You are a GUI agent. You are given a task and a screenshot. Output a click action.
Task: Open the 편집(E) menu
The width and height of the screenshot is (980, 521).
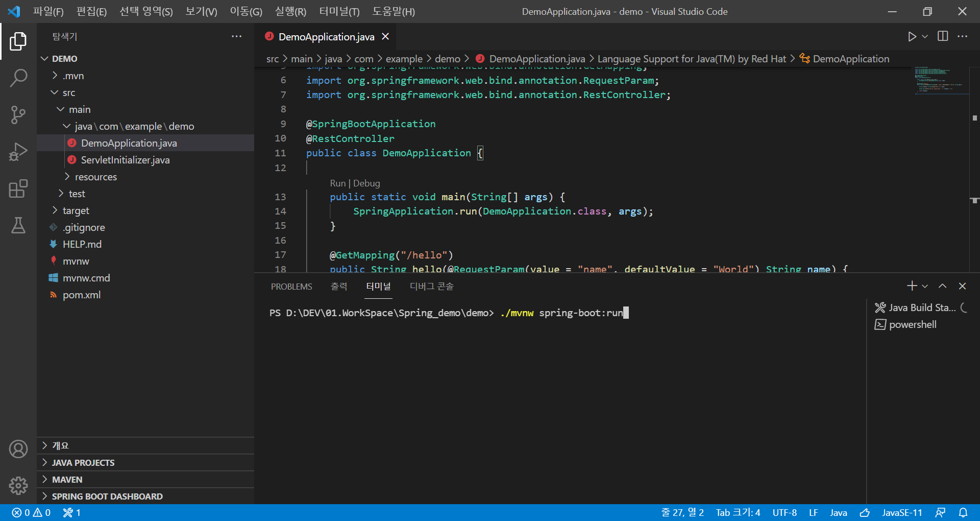(x=91, y=11)
